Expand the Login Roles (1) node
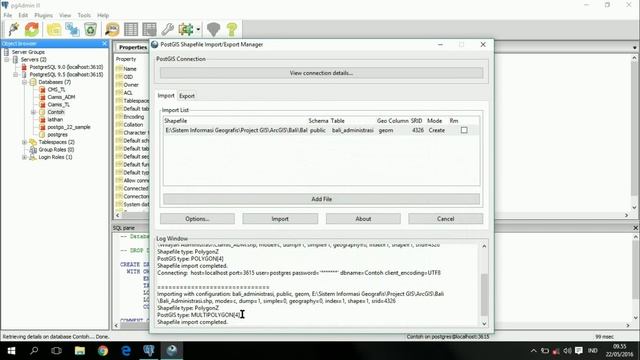 [x=24, y=157]
